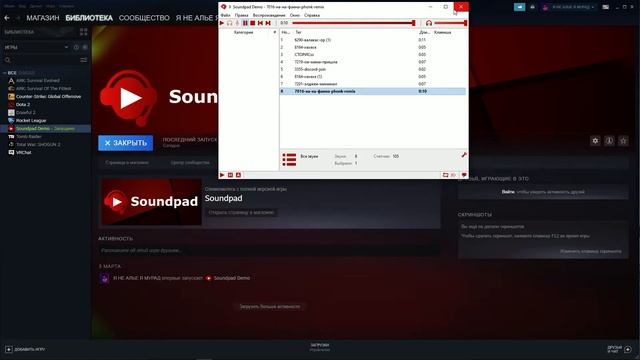
Task: Click ДОБАВИТЬ ИГРУ at Steam bottom left
Action: 25,349
